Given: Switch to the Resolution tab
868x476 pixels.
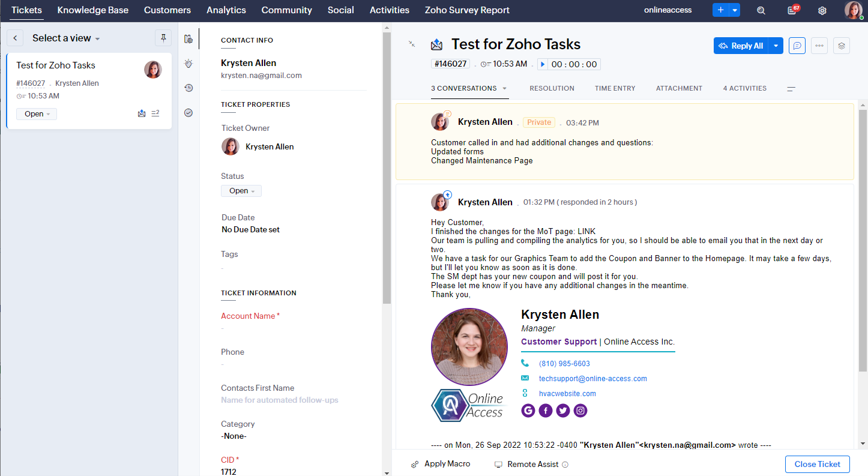Looking at the screenshot, I should pyautogui.click(x=552, y=88).
